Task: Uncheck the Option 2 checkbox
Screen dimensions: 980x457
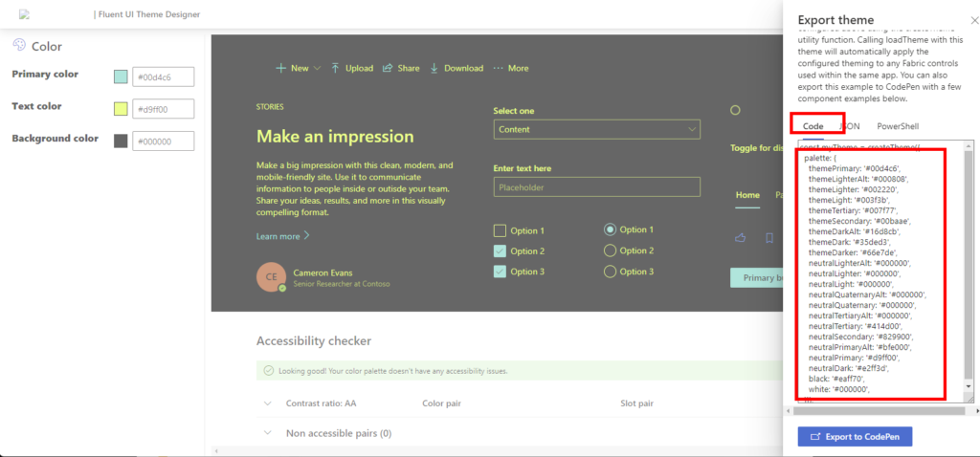Action: click(500, 251)
